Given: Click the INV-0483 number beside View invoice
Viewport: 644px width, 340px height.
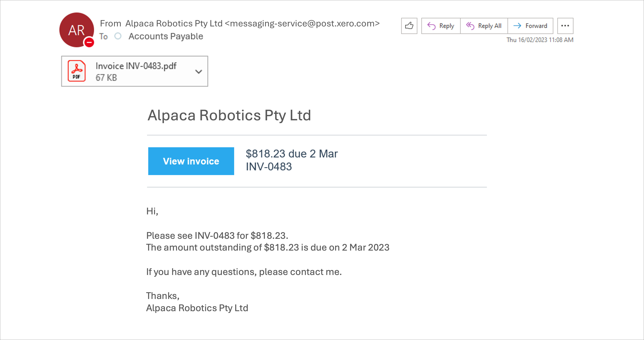Looking at the screenshot, I should pyautogui.click(x=269, y=167).
